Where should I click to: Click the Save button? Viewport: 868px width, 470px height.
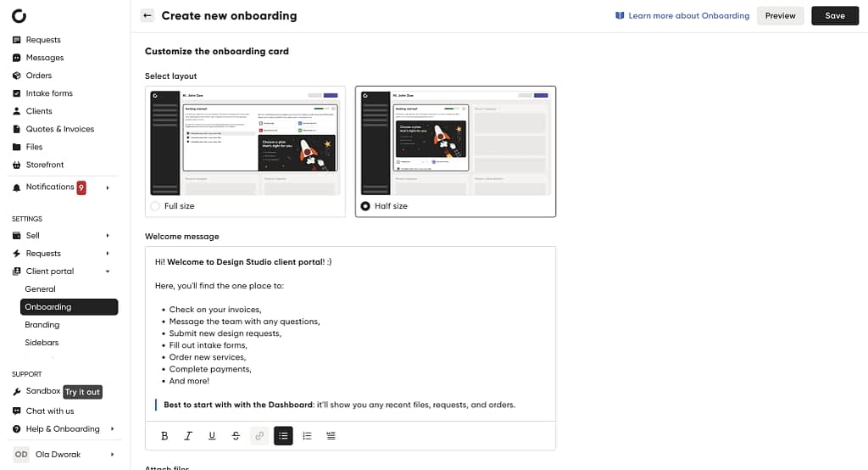pyautogui.click(x=835, y=15)
